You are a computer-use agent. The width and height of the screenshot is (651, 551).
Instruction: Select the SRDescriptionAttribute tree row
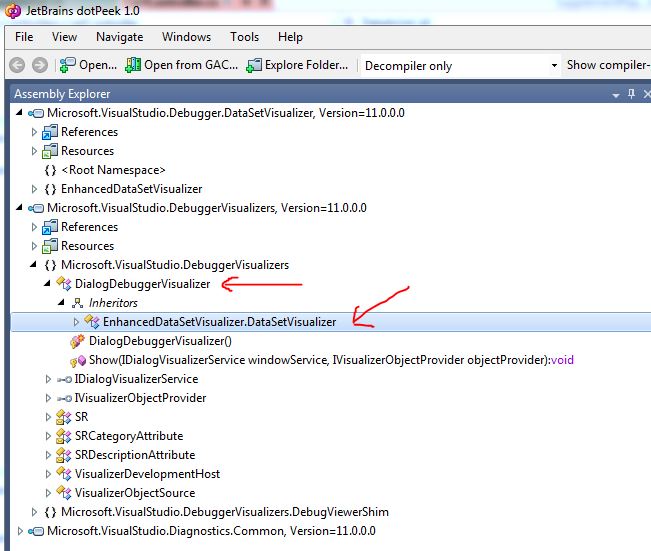pos(330,455)
